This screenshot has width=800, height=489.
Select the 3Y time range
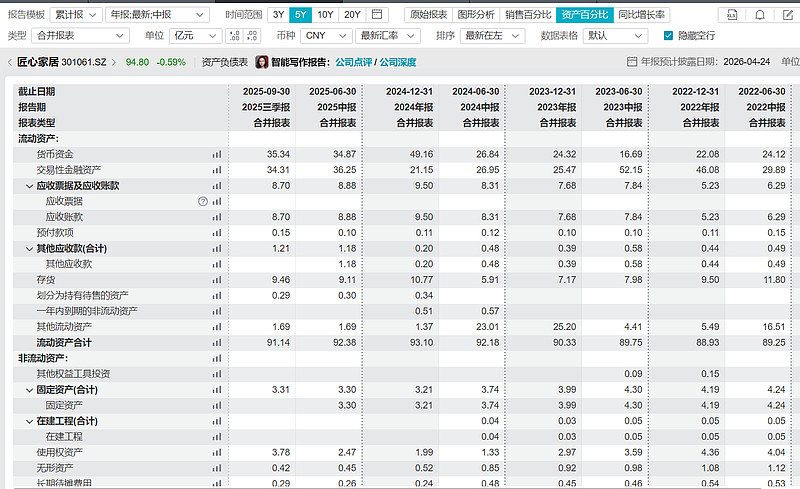279,15
